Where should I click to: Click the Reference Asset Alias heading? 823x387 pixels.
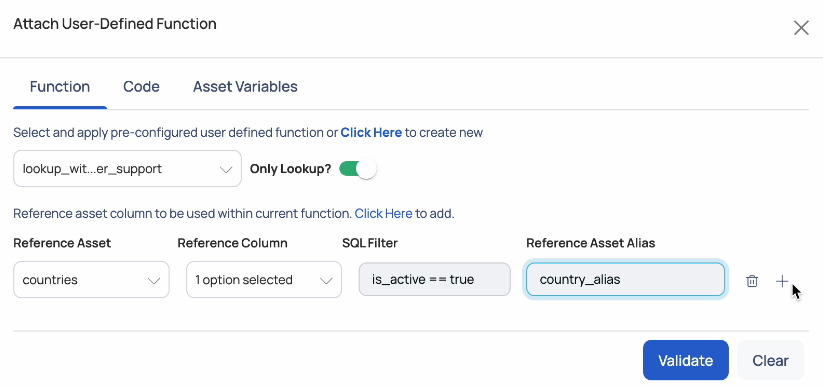[590, 243]
